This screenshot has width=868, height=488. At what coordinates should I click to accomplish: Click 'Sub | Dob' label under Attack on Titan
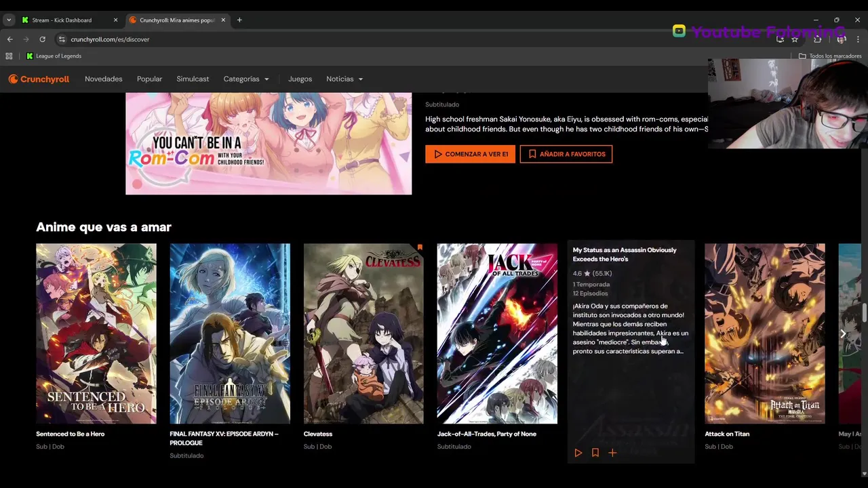(x=719, y=447)
